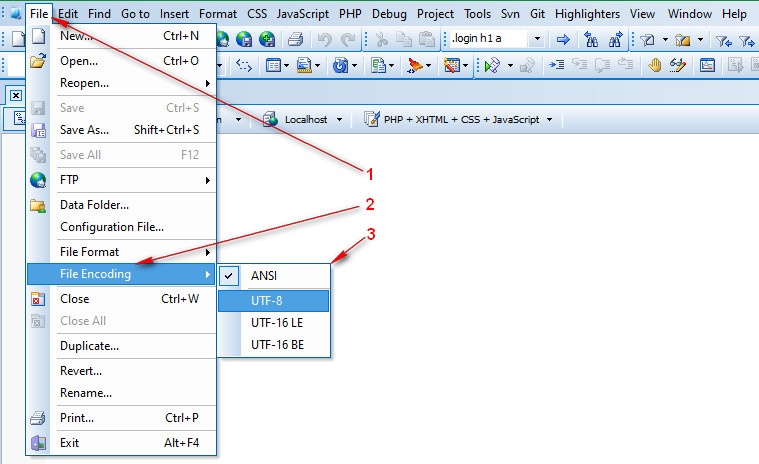Select the checked ANSI encoding option

(x=265, y=276)
